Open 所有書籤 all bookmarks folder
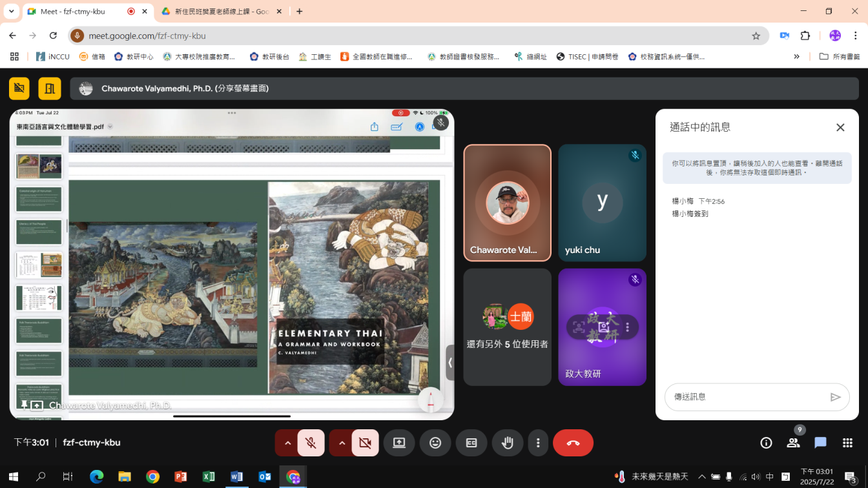Image resolution: width=868 pixels, height=488 pixels. tap(840, 57)
